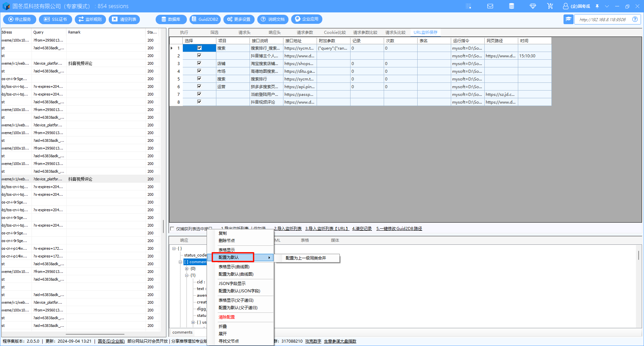This screenshot has height=346, width=644.
Task: Enable 仅捕获列表选中接口 checkbox
Action: (x=172, y=229)
